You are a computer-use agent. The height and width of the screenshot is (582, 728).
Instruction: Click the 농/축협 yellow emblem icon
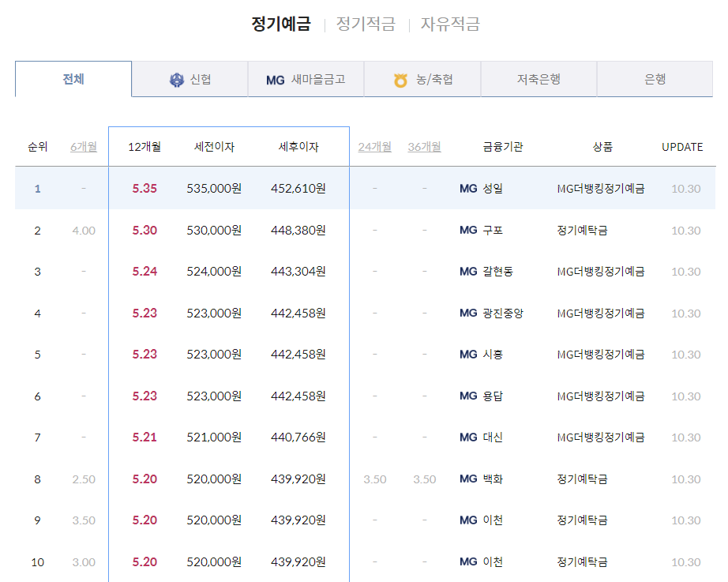400,81
